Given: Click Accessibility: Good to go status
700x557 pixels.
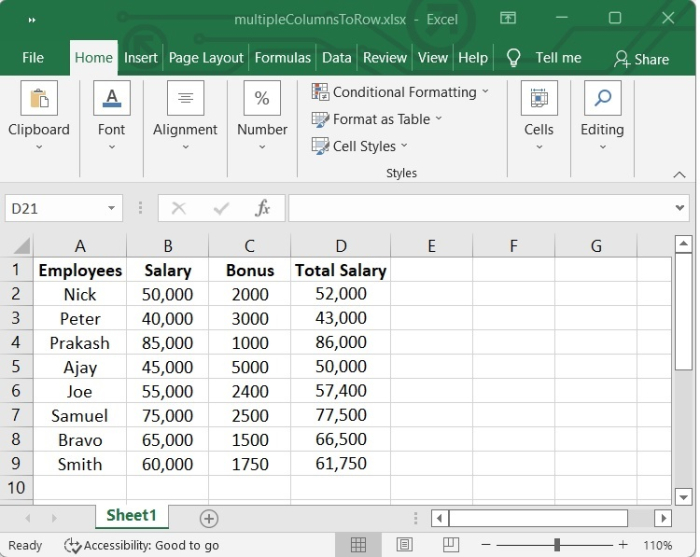Looking at the screenshot, I should (141, 545).
